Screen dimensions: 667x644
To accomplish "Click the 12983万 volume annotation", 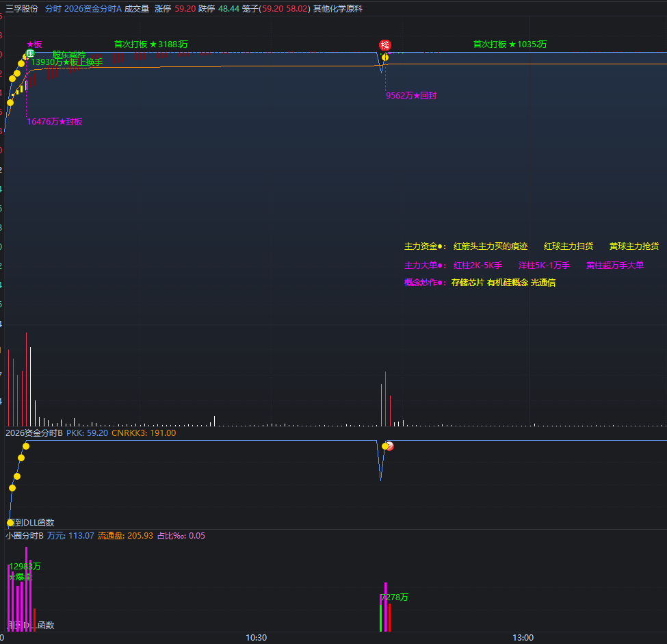I will pos(25,566).
